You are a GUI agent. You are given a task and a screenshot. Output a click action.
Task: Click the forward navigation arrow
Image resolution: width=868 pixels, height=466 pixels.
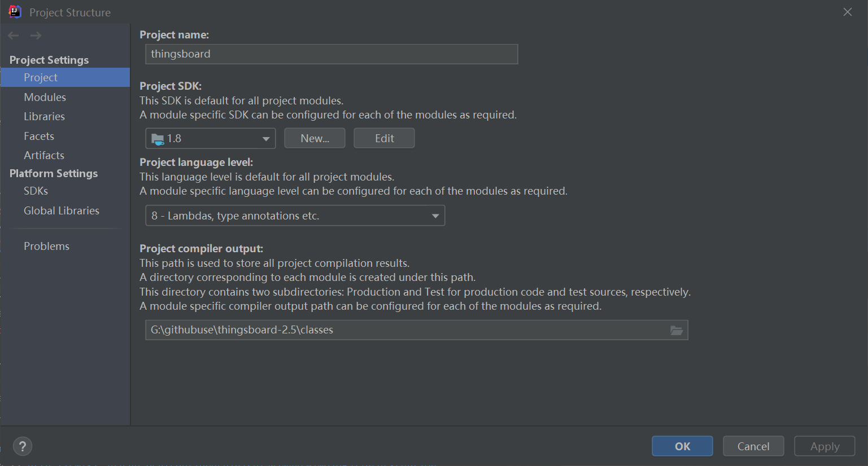point(36,36)
